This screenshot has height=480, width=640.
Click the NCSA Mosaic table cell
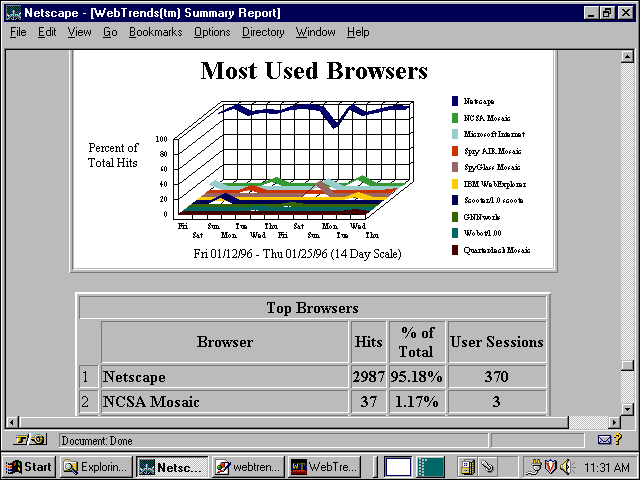pyautogui.click(x=224, y=402)
